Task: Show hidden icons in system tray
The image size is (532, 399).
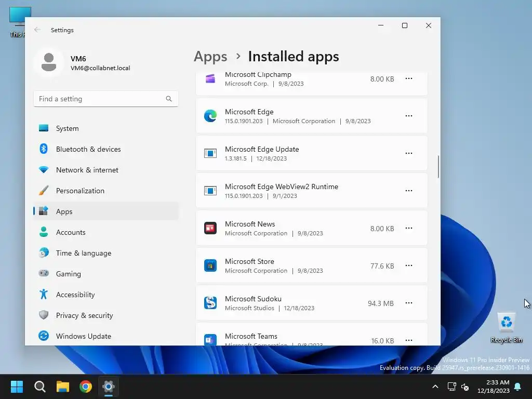Action: [435, 387]
